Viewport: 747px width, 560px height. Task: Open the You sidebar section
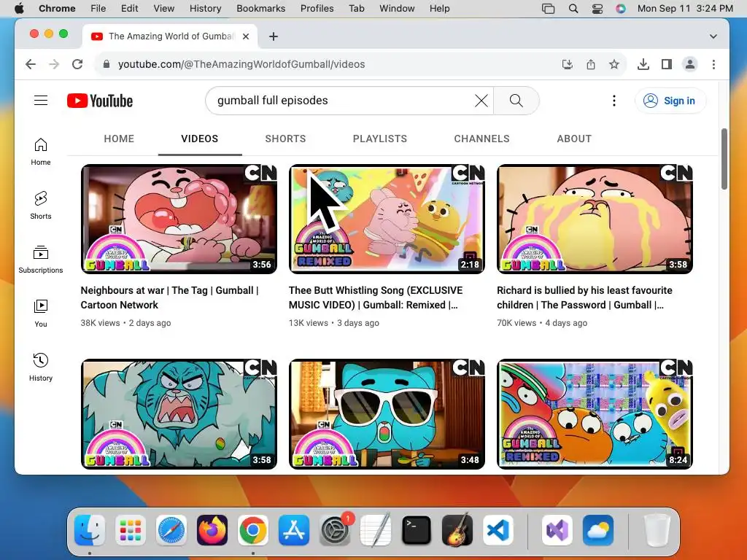[41, 314]
